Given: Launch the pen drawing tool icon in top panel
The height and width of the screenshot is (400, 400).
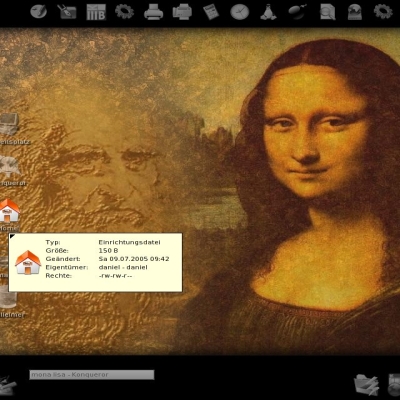Looking at the screenshot, I should (67, 11).
